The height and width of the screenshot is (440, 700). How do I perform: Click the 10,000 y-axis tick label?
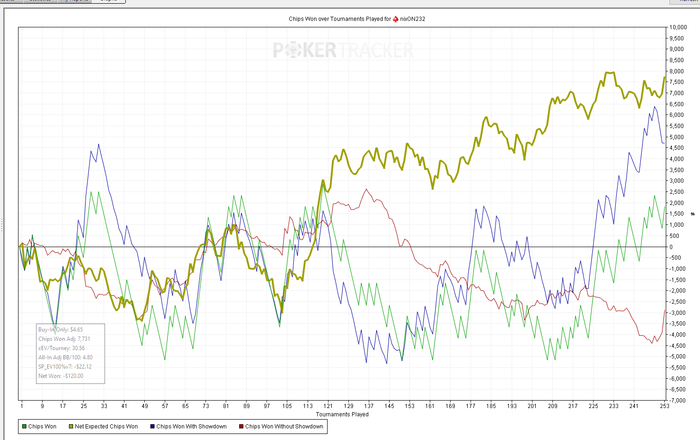tap(678, 27)
